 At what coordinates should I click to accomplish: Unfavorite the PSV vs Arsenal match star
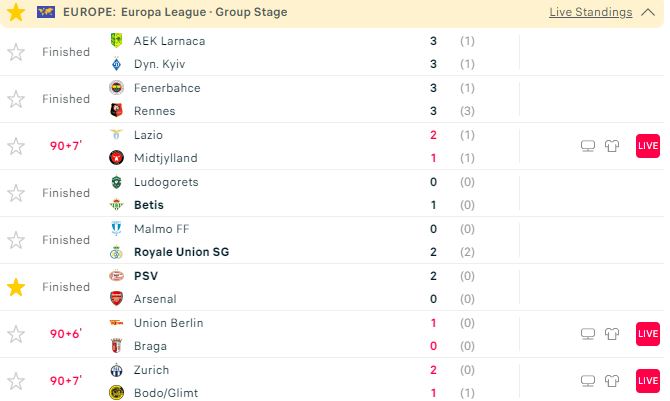[15, 287]
